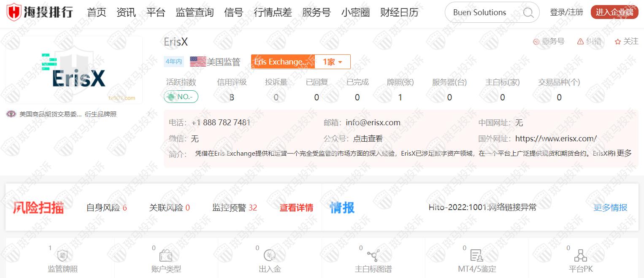This screenshot has height=278, width=644.
Task: Click the 进入企业端 button
Action: tap(614, 13)
